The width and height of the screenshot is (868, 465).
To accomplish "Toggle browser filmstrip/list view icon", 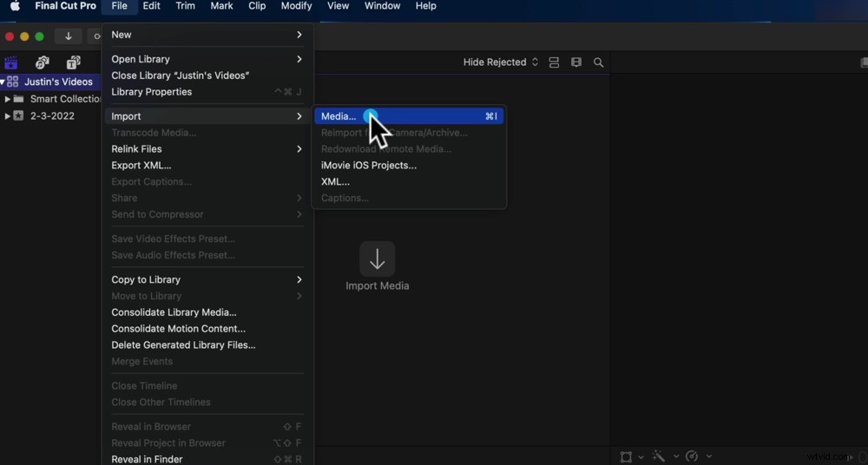I will tap(554, 62).
